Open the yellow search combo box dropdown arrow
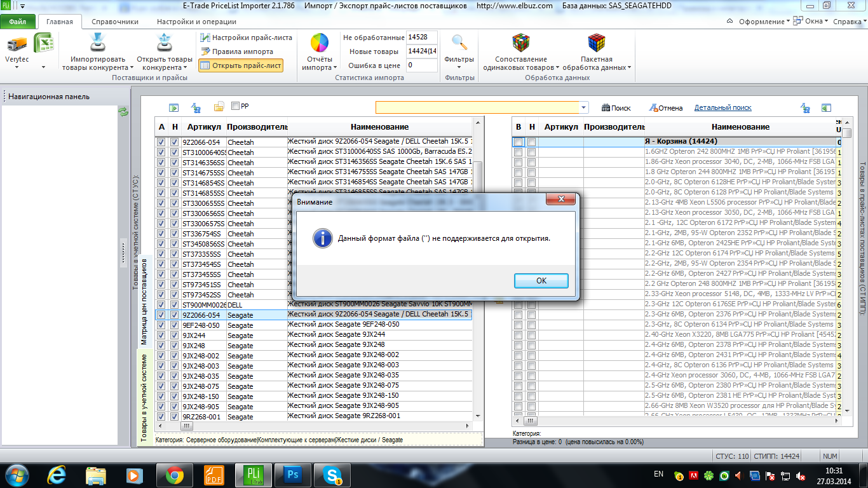The image size is (868, 488). (584, 108)
